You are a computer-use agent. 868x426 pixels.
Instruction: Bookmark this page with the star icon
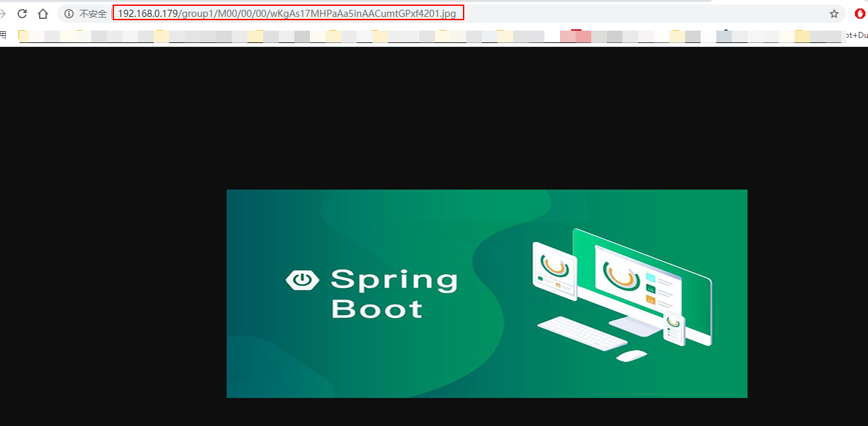tap(833, 14)
